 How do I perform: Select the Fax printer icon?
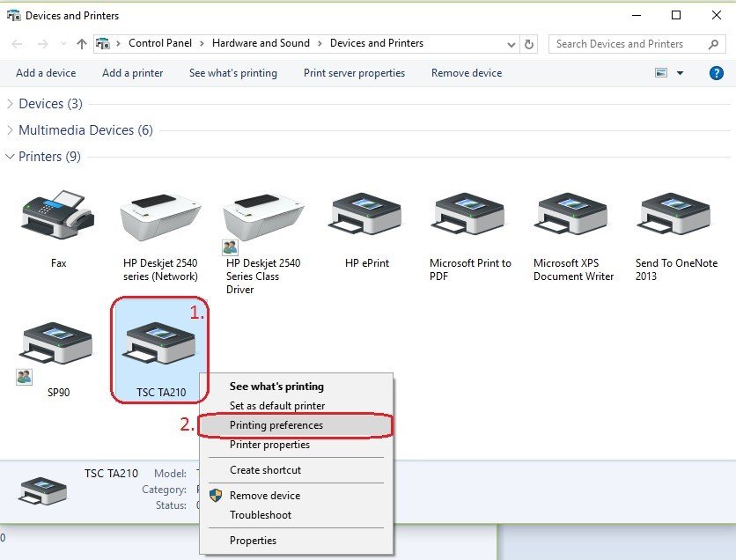(58, 214)
